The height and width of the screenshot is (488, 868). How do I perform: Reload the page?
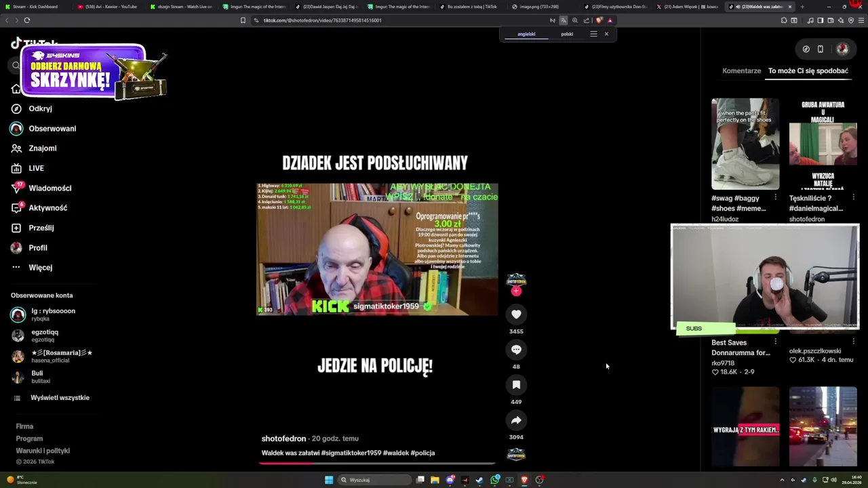[27, 20]
